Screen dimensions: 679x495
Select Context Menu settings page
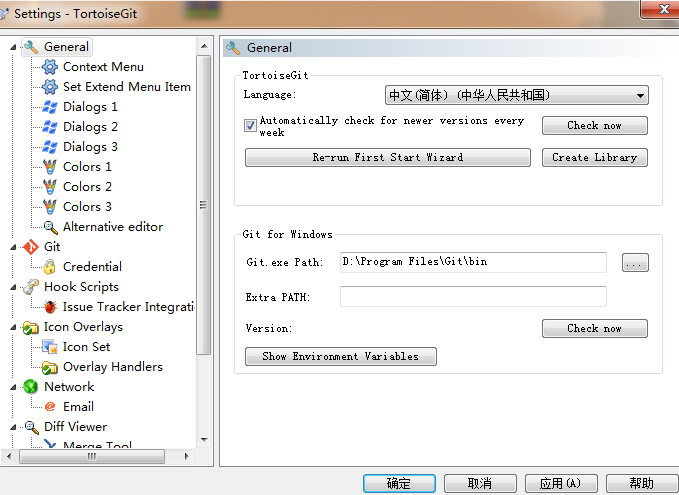point(103,67)
